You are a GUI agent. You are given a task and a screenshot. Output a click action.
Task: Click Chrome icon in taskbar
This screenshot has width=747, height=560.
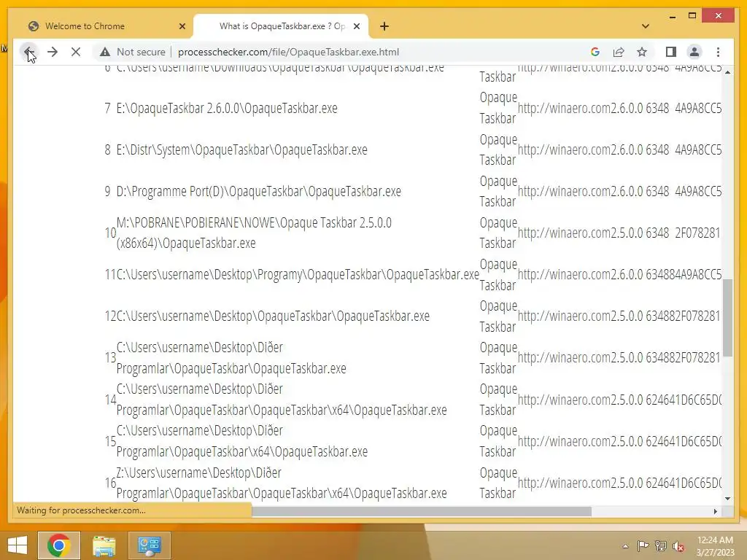click(x=59, y=545)
